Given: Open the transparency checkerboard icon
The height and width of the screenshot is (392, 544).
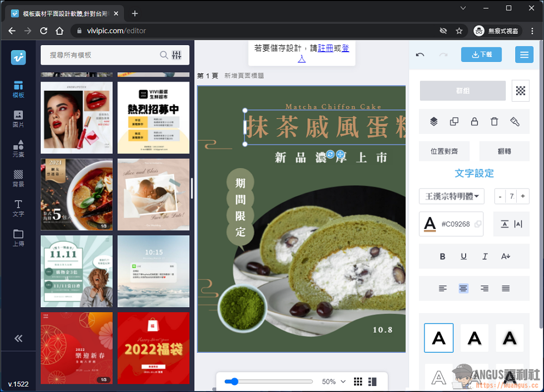Looking at the screenshot, I should (521, 91).
